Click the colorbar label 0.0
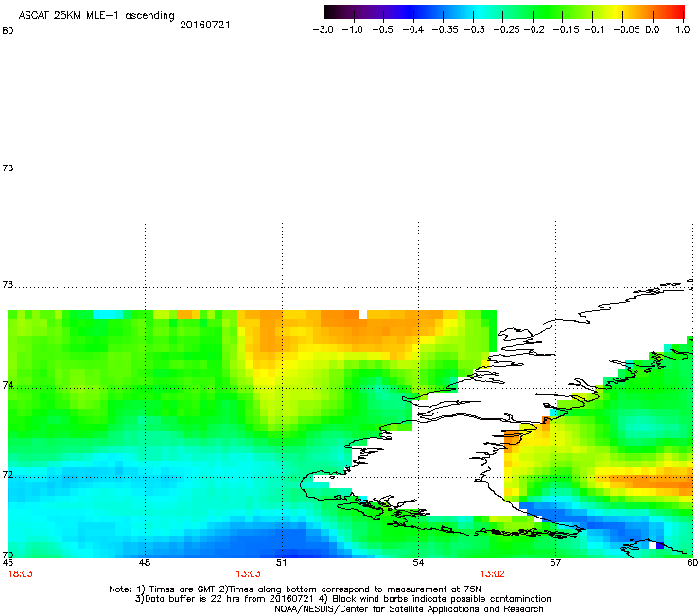Image resolution: width=700 pixels, height=615 pixels. coord(653,30)
